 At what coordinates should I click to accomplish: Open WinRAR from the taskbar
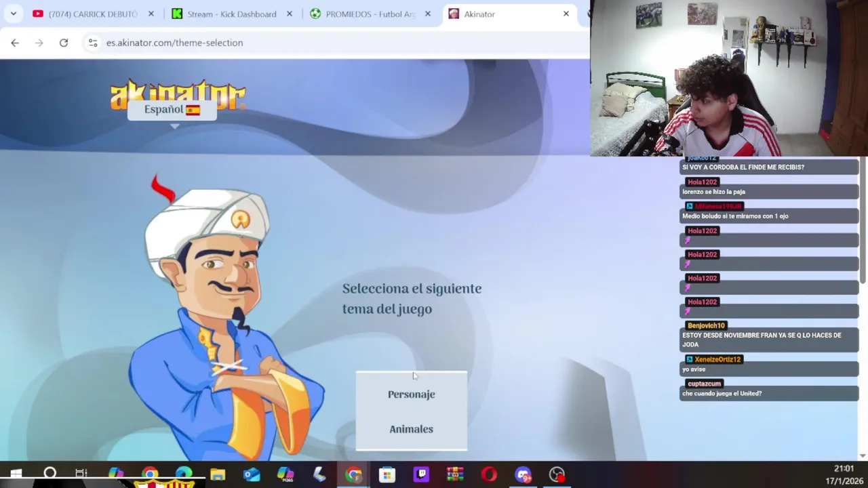point(455,474)
